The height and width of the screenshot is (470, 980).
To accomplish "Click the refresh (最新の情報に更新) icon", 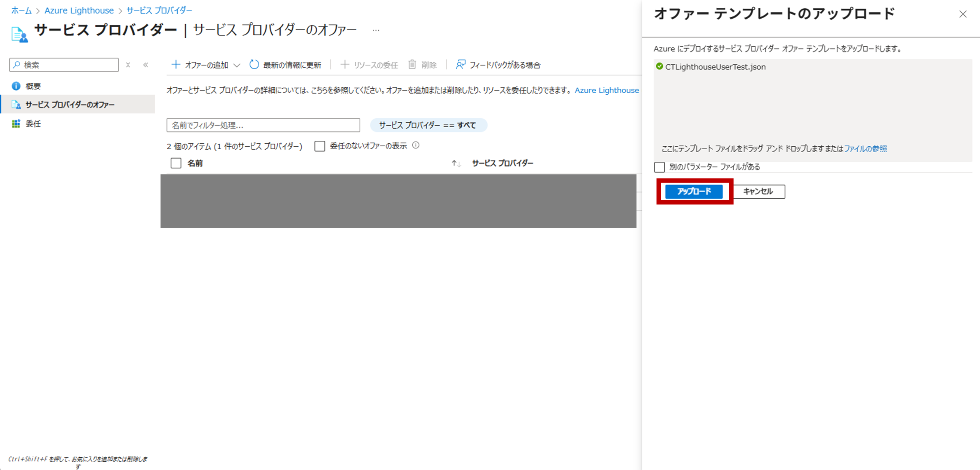I will [x=254, y=65].
